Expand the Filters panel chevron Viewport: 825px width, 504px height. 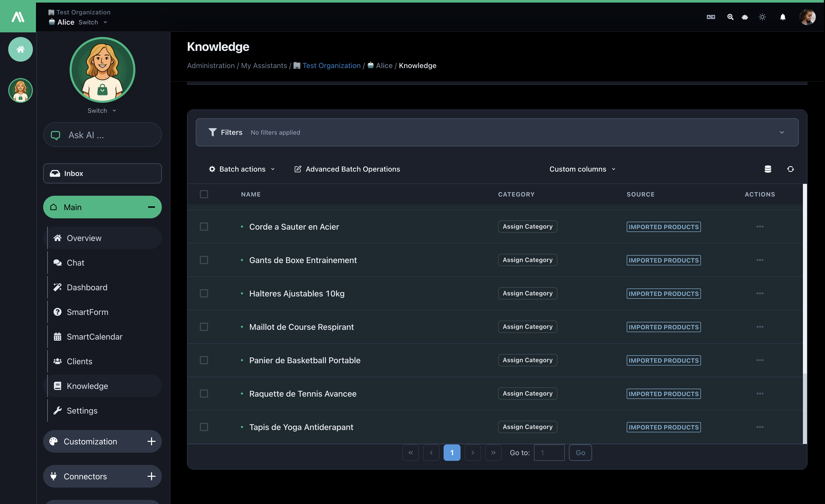click(782, 132)
